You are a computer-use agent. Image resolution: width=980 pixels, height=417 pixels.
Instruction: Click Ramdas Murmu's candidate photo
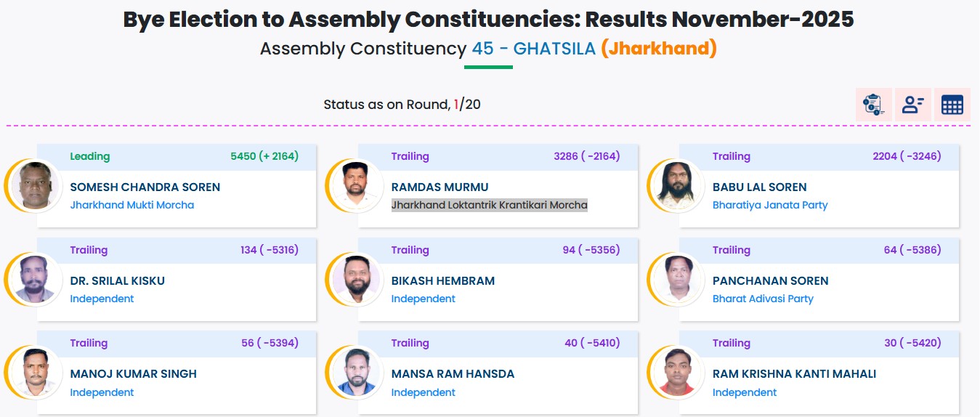(x=356, y=185)
